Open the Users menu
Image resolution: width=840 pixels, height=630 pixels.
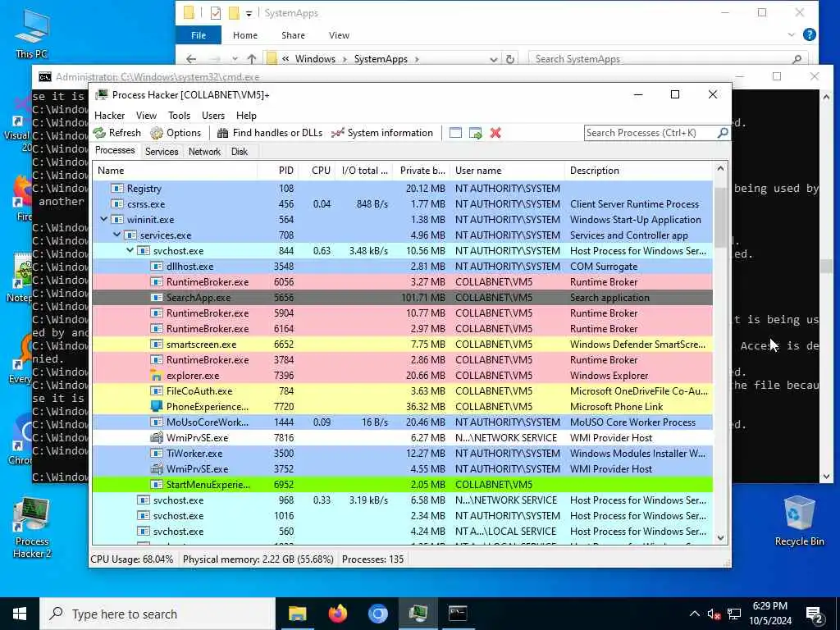(x=213, y=115)
